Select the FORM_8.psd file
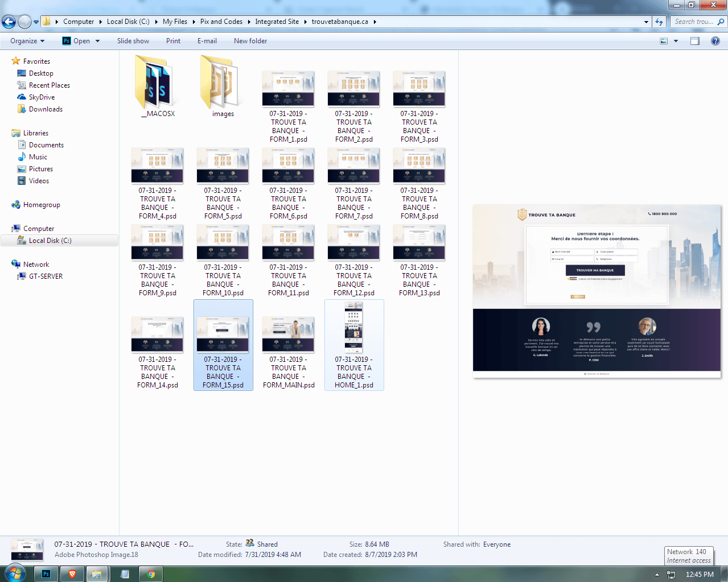728x582 pixels. [419, 183]
